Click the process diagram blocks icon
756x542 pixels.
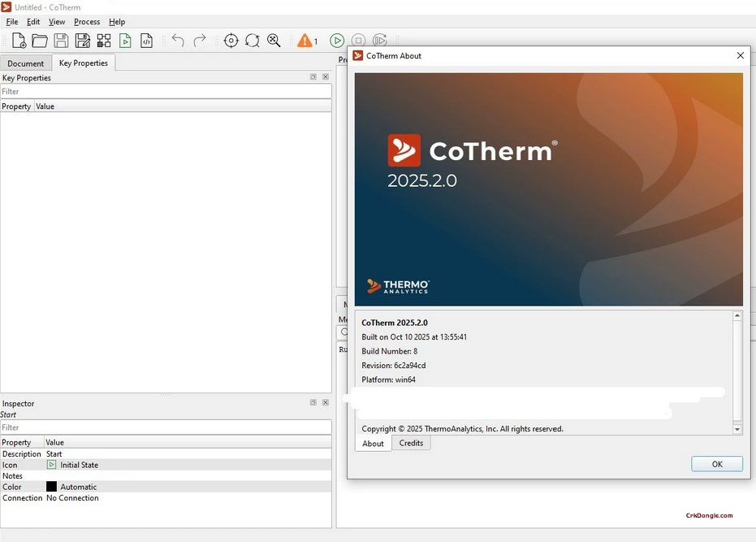104,41
